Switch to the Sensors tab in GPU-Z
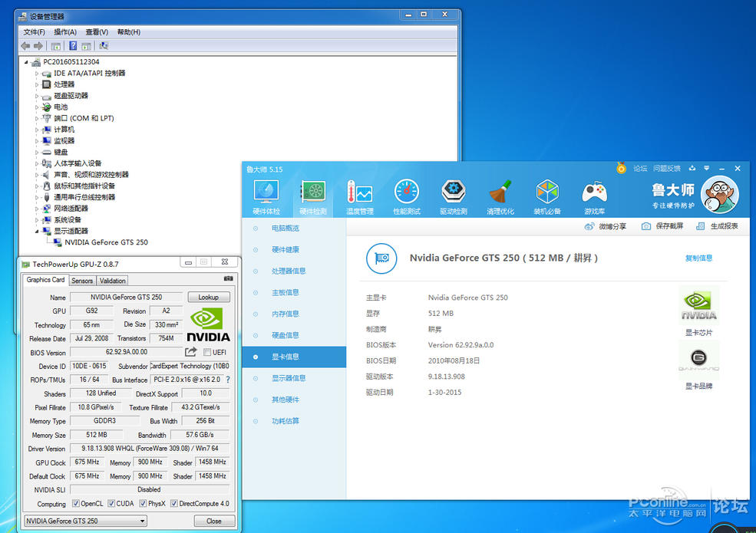The image size is (756, 533). point(82,281)
